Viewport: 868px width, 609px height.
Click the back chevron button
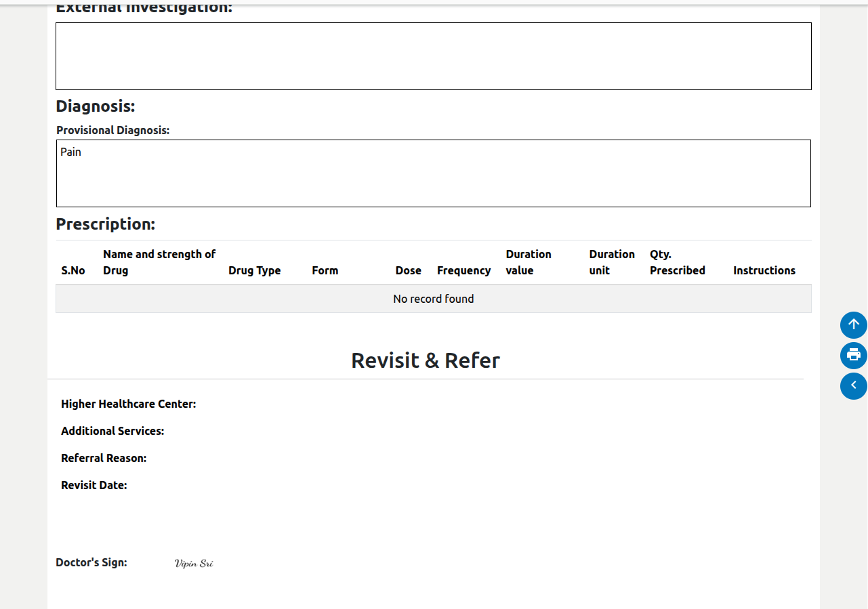click(x=853, y=386)
